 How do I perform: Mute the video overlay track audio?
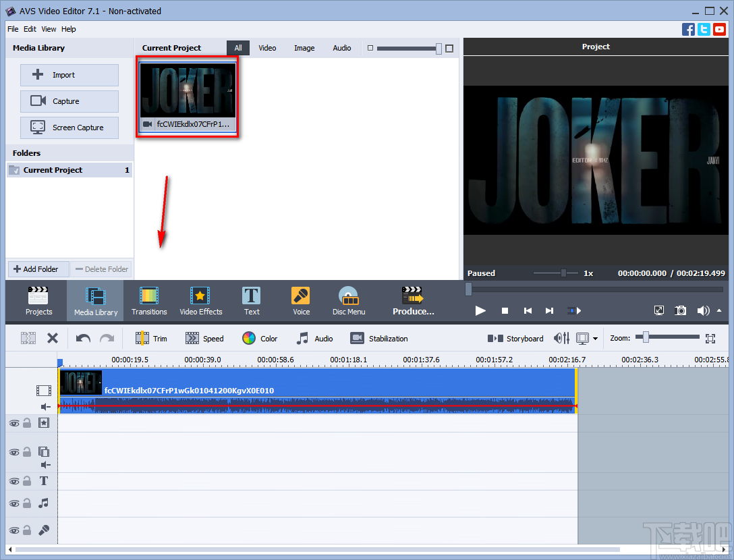click(x=45, y=464)
